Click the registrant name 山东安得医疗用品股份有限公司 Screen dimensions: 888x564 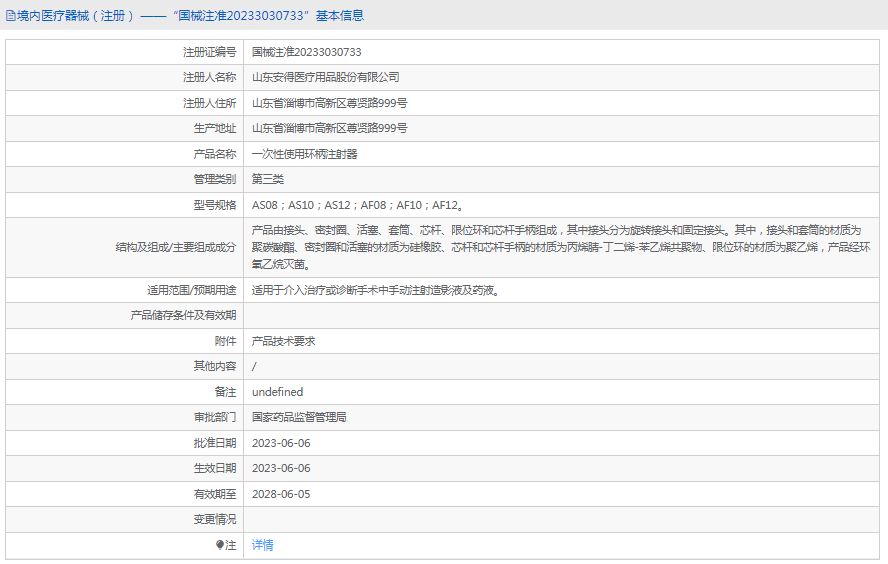326,78
